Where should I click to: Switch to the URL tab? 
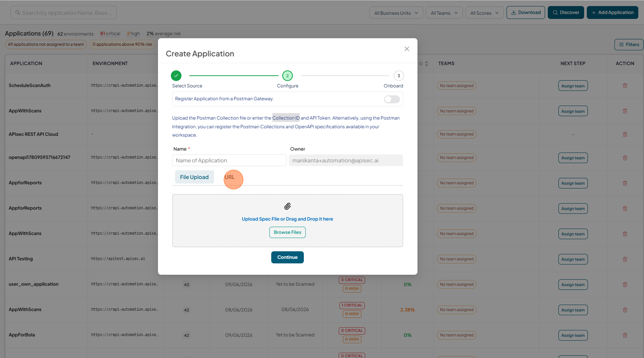(230, 177)
